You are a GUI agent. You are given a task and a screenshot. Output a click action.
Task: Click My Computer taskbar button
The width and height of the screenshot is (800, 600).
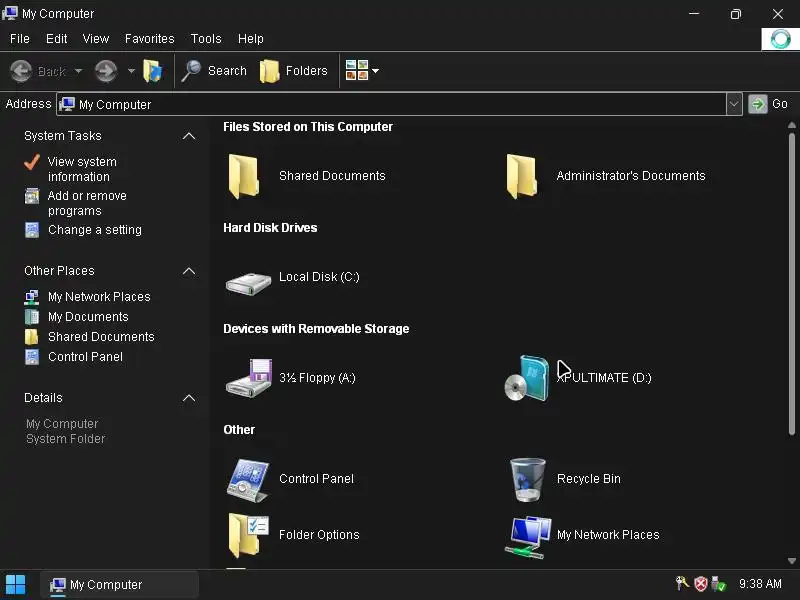tap(120, 585)
